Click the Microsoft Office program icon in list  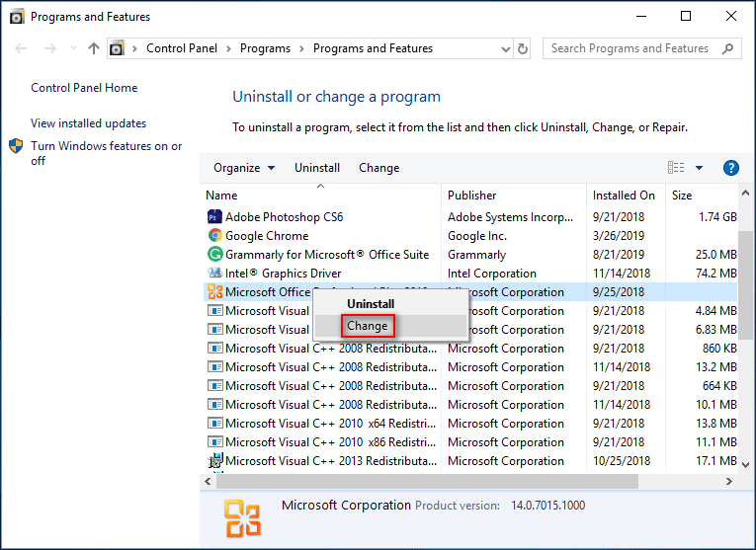click(x=214, y=292)
